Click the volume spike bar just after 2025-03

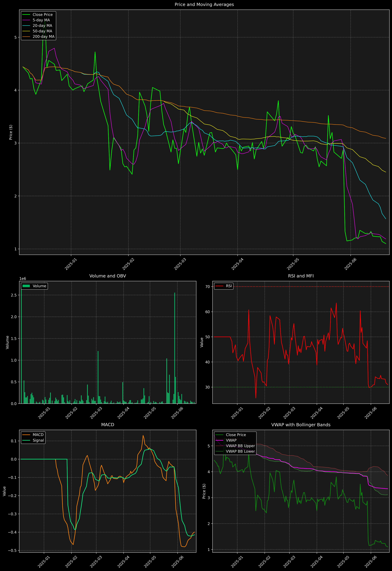pyautogui.click(x=98, y=377)
